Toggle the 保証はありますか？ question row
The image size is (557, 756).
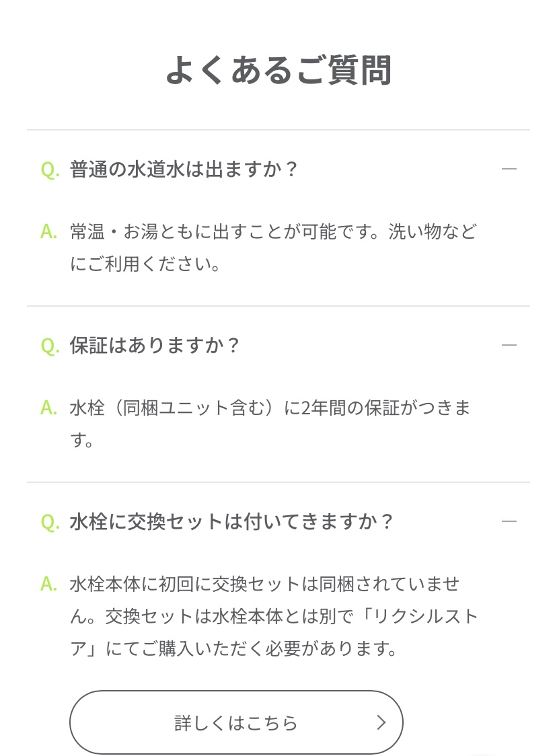278,345
